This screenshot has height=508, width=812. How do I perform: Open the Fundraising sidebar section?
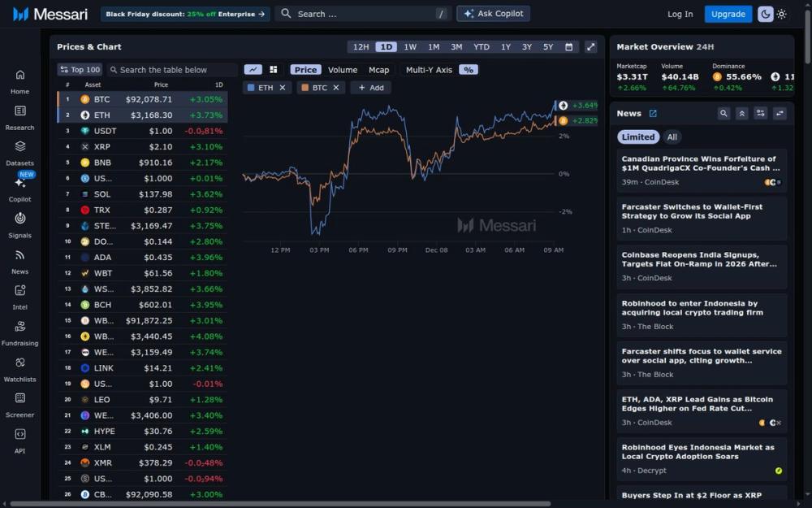click(19, 333)
